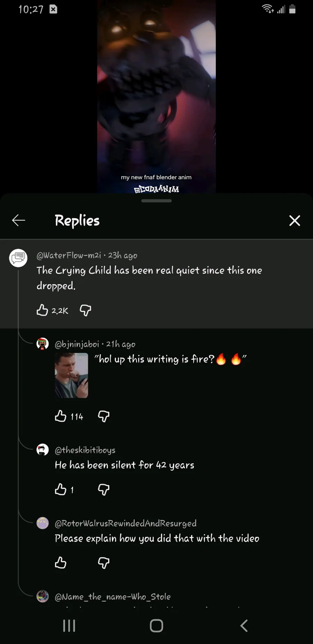Screen dimensions: 313x644
Task: Go back using the Replies back arrow
Action: 18,220
